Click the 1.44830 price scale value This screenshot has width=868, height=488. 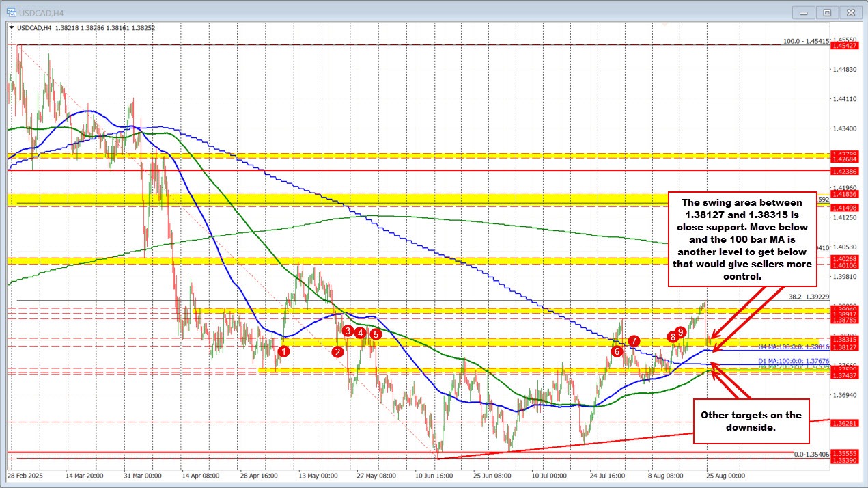click(845, 70)
